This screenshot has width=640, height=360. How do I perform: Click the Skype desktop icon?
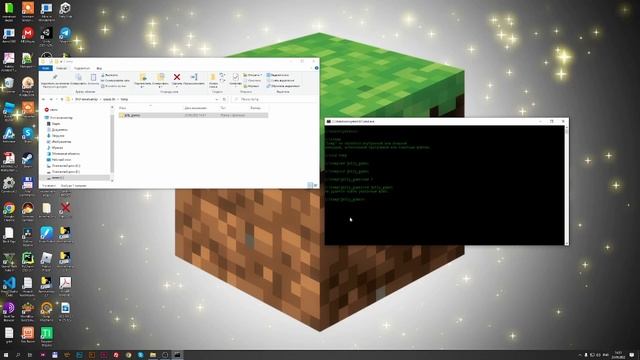pyautogui.click(x=27, y=133)
